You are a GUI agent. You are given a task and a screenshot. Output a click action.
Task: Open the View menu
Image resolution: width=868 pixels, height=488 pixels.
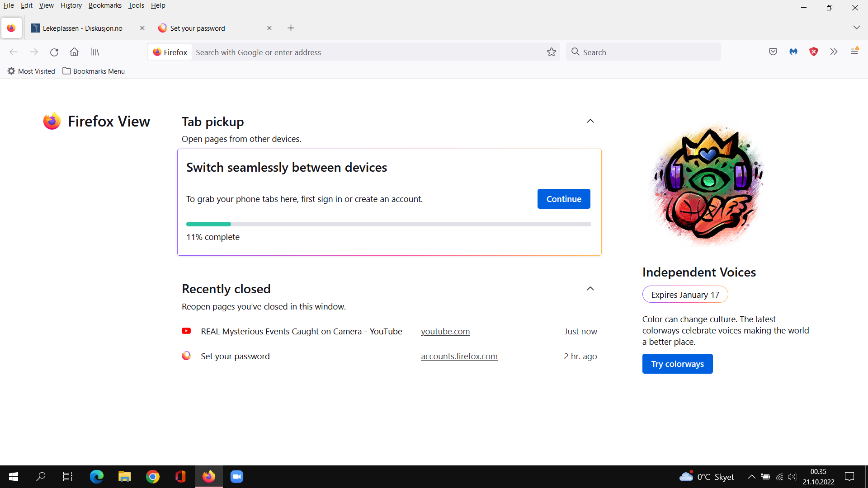(47, 5)
